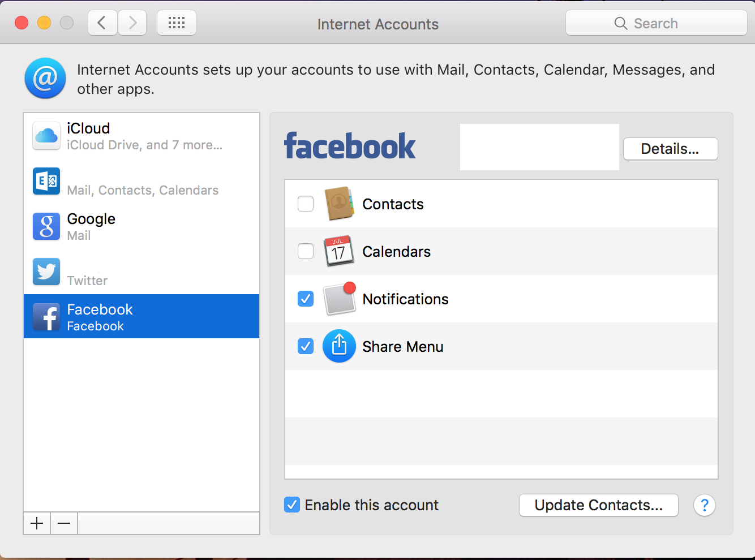
Task: Select the Twitter account row
Action: 141,272
